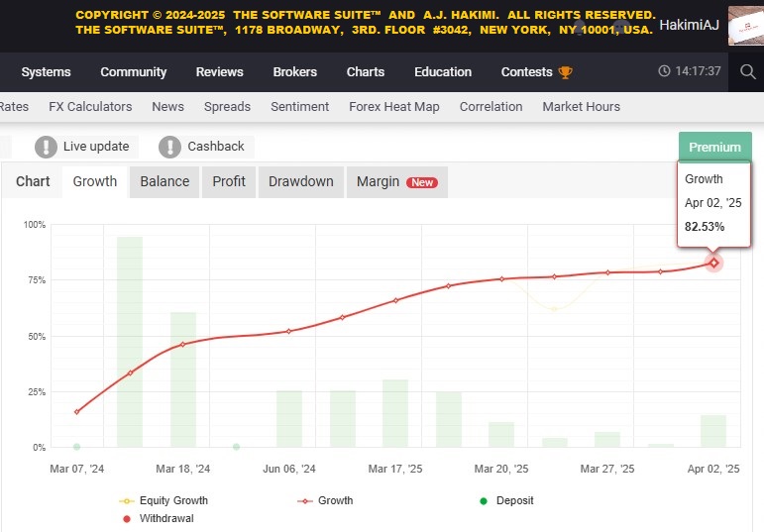Screen dimensions: 764x532
Task: Click the growth data point at Mar 17 '25
Action: [x=395, y=300]
